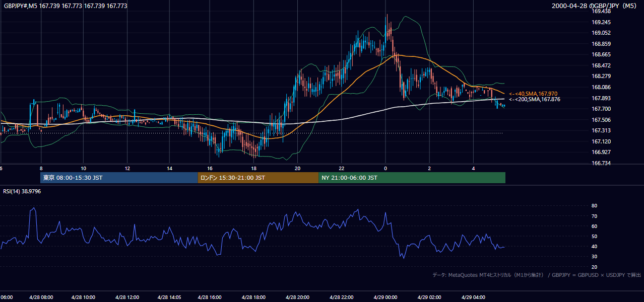Click the 4/28 18:00 bottom time label
The width and height of the screenshot is (644, 302).
pyautogui.click(x=253, y=297)
